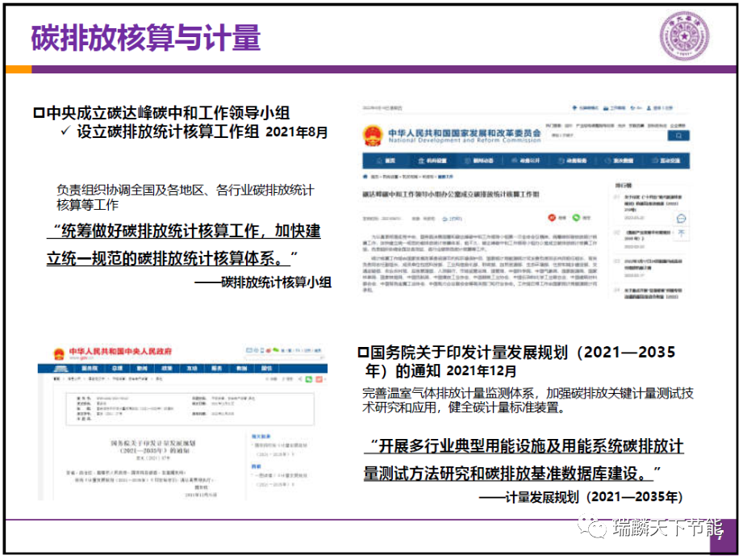Click the gov.cn document title 国务院关于印发计量发展规划

pos(152,446)
